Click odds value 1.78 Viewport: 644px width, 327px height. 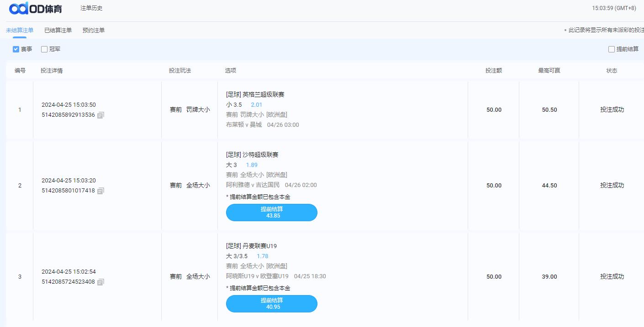[x=263, y=256]
